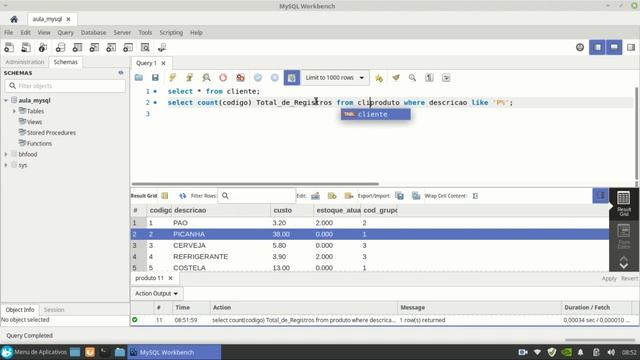
Task: Toggle the result side panel button
Action: pos(600,196)
